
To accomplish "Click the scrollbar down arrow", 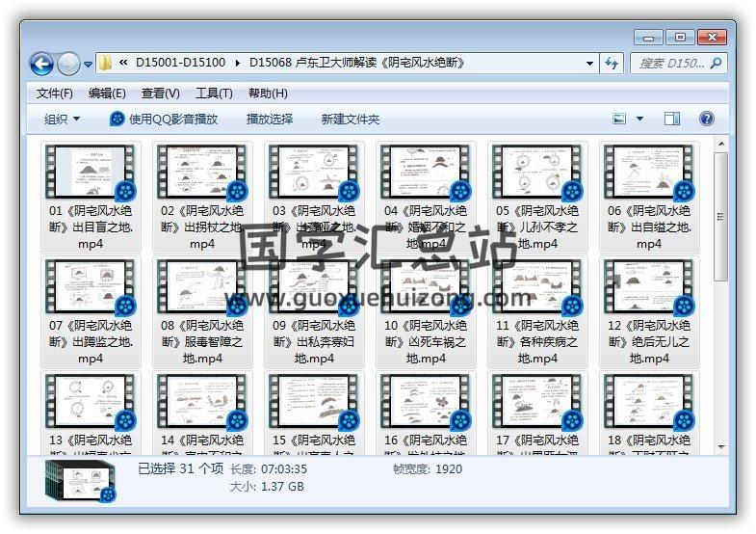I will click(x=721, y=446).
